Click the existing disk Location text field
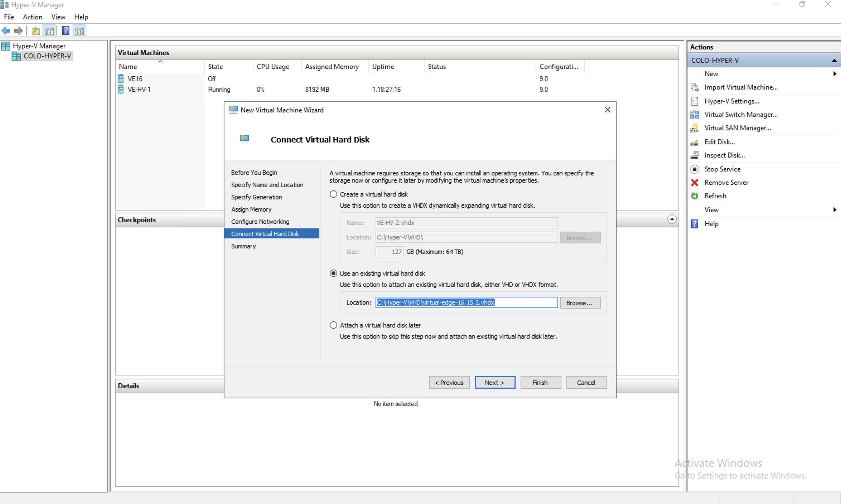Screen dimensions: 841x504 (x=466, y=302)
